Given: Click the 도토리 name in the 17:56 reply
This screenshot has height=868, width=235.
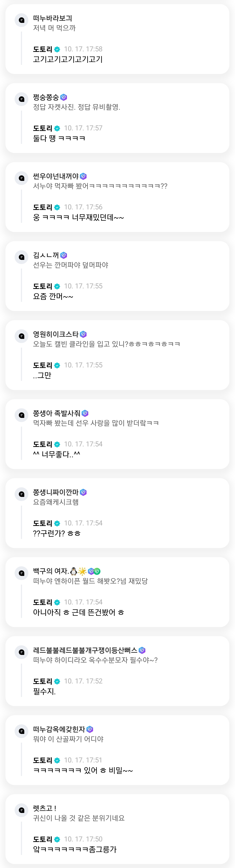Looking at the screenshot, I should pyautogui.click(x=42, y=207).
